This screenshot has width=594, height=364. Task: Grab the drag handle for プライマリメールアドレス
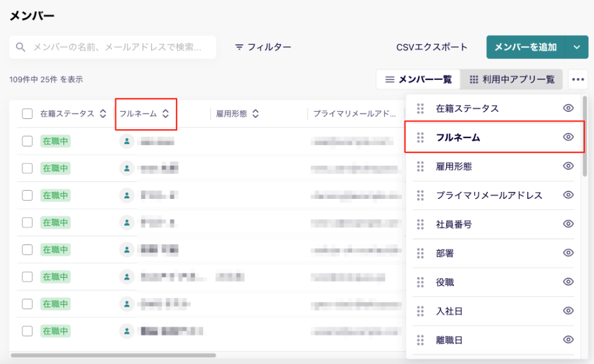[x=420, y=195]
